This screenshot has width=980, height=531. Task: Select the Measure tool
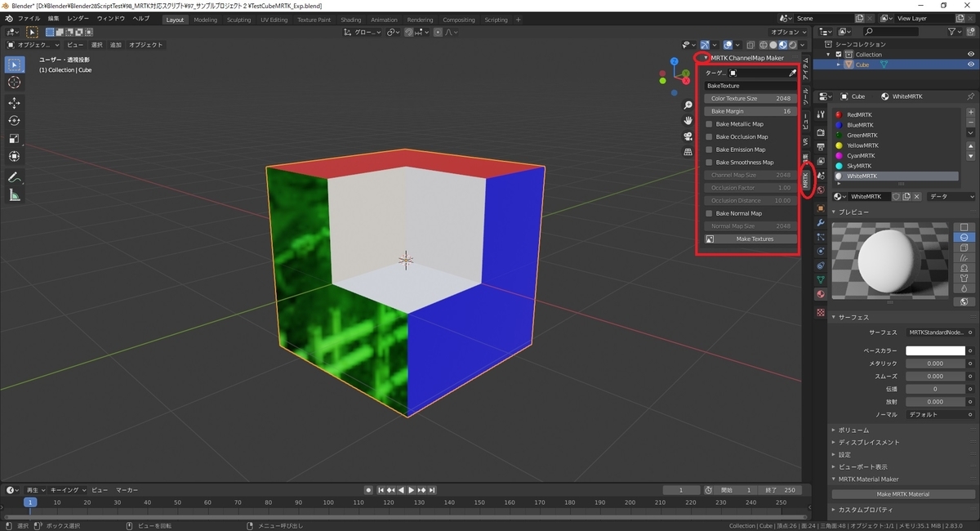tap(15, 195)
